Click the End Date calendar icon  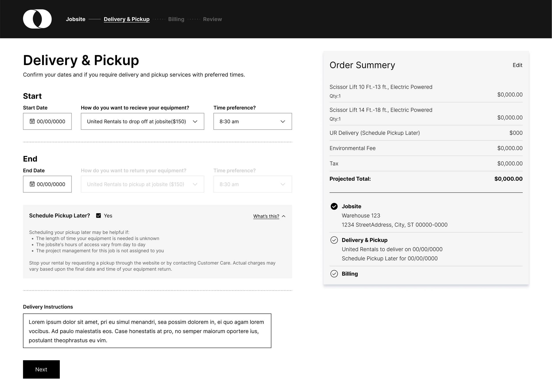tap(32, 184)
